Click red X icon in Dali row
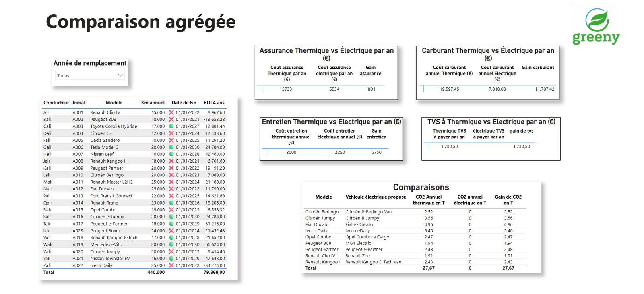This screenshot has width=644, height=294. point(171,133)
